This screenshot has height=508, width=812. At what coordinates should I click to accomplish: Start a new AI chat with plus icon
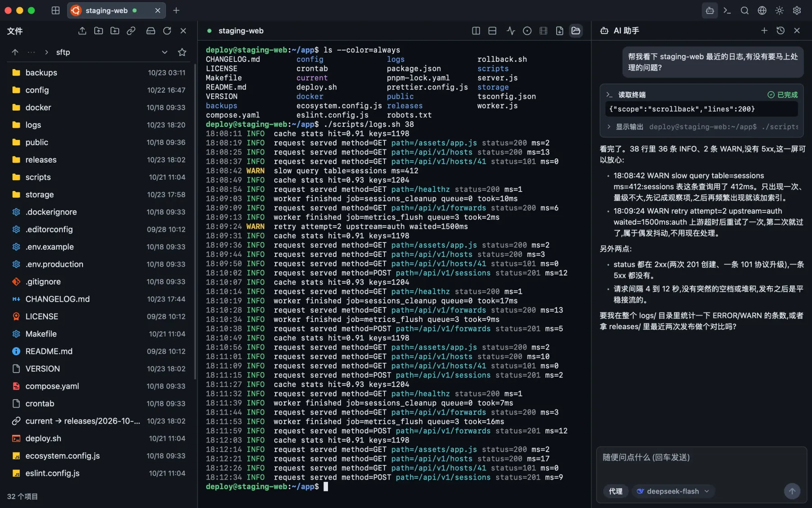tap(764, 30)
